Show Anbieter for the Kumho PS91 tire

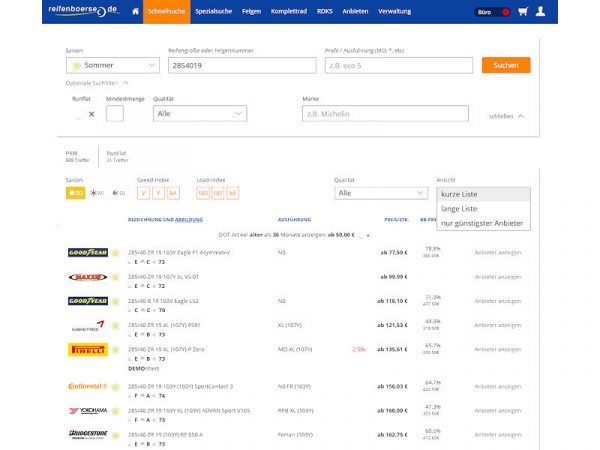tap(498, 325)
